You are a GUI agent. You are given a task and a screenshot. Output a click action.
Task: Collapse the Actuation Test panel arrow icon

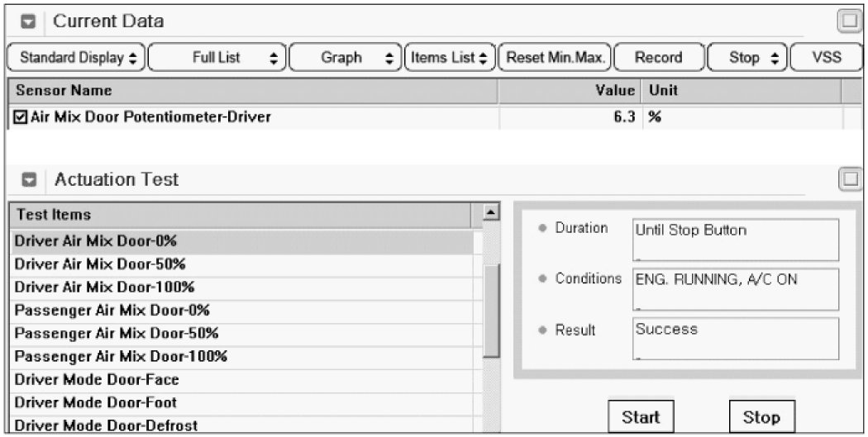click(x=27, y=180)
